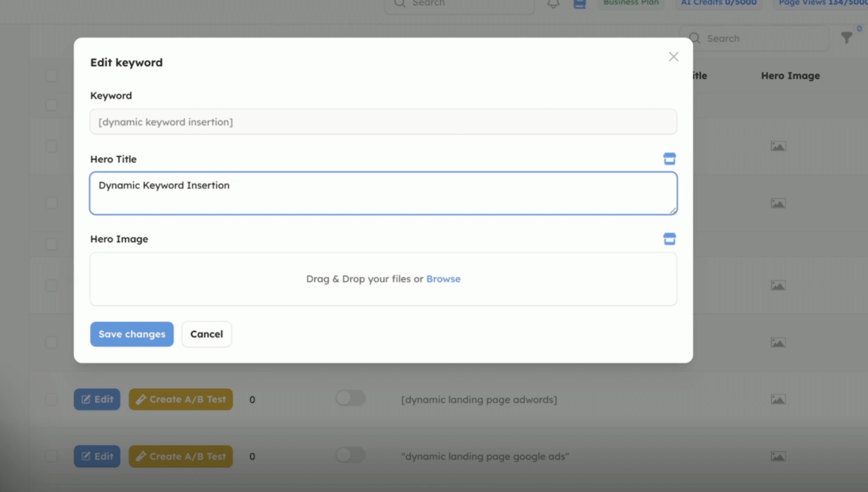This screenshot has height=492, width=868.
Task: Click the Hero Title text area
Action: click(383, 193)
